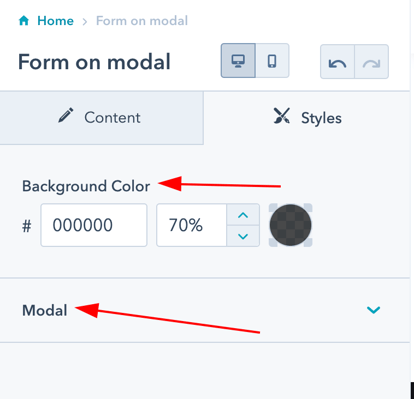Click the Modal section heading
Viewport: 414px width, 399px height.
tap(45, 310)
